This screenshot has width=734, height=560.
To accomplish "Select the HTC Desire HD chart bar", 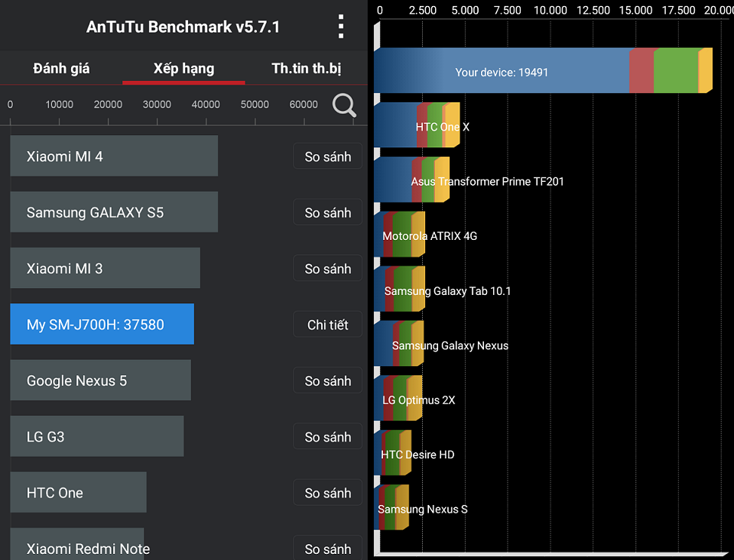I will point(393,453).
